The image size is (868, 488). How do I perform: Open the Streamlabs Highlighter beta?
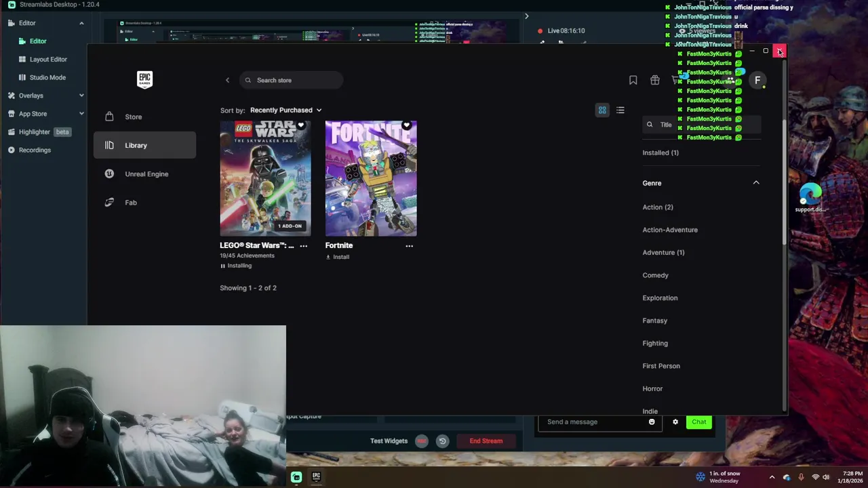tap(39, 132)
